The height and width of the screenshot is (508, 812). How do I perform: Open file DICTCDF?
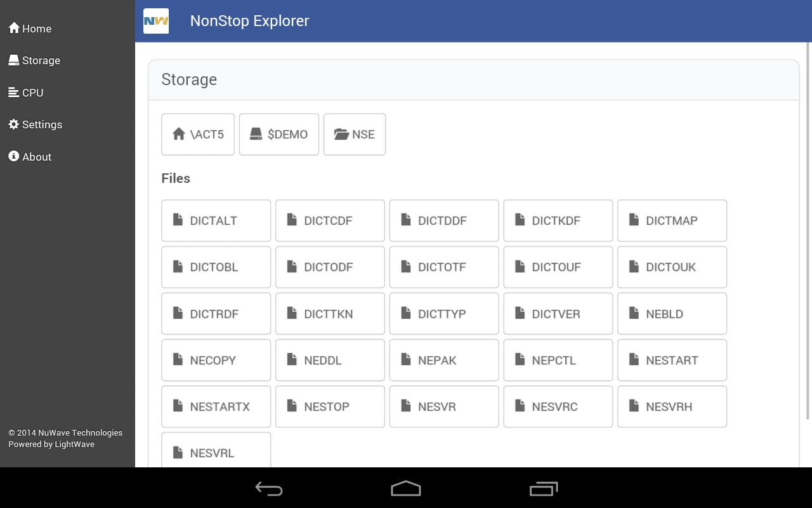pos(330,220)
